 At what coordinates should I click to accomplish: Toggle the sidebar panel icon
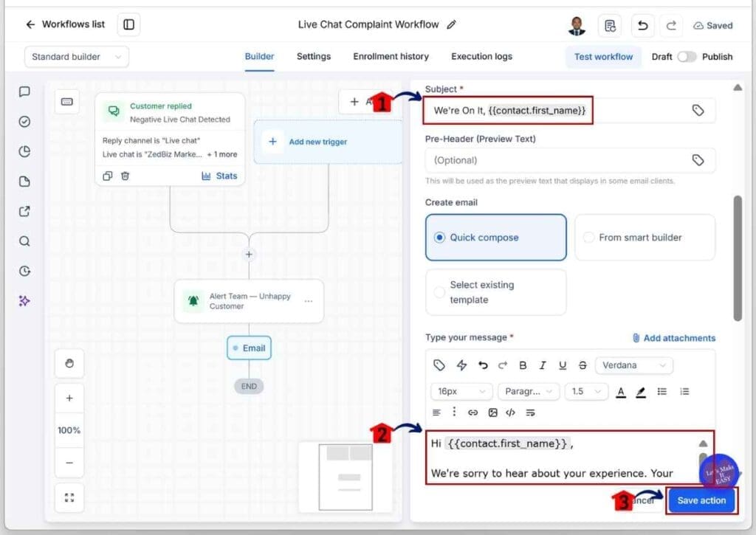point(128,24)
